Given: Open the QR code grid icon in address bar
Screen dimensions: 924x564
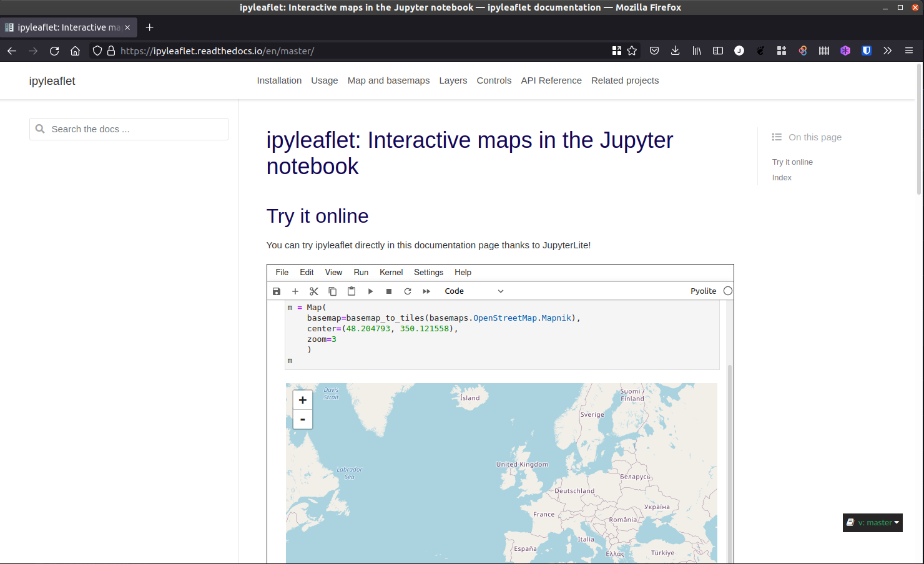Looking at the screenshot, I should (x=617, y=51).
